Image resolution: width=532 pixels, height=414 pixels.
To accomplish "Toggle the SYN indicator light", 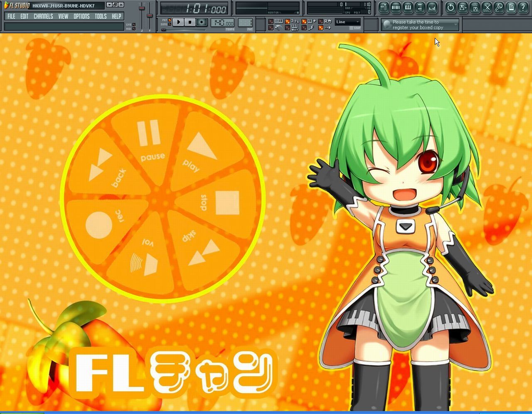I will pos(134,24).
